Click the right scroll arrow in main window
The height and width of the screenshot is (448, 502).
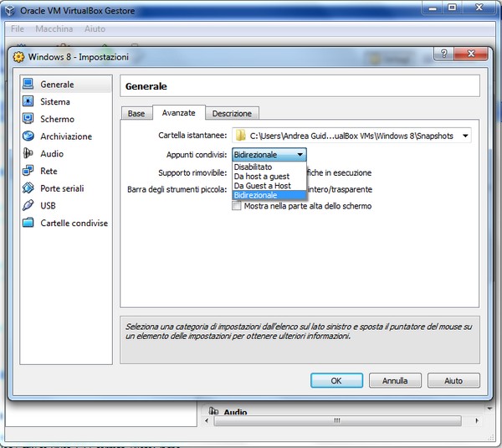478,420
